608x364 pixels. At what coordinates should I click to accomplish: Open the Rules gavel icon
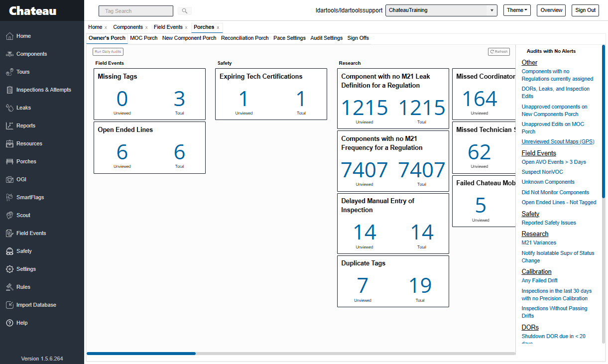pyautogui.click(x=9, y=287)
